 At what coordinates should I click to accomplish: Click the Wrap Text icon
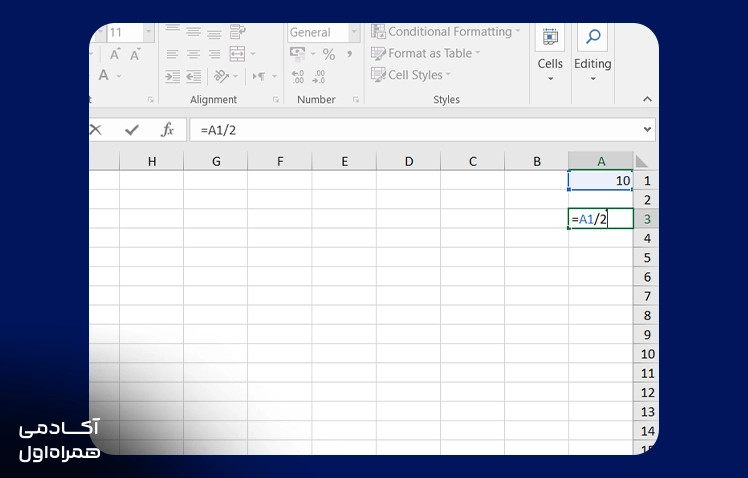coord(237,32)
